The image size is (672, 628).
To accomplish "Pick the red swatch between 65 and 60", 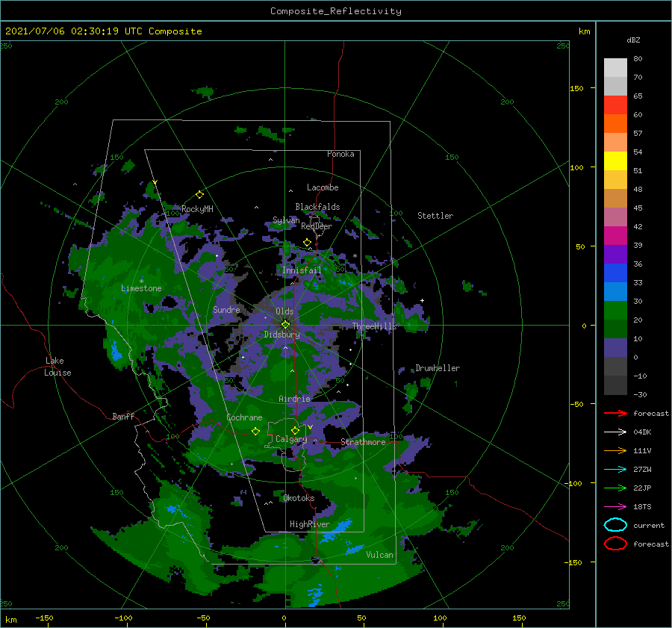I will (x=615, y=105).
